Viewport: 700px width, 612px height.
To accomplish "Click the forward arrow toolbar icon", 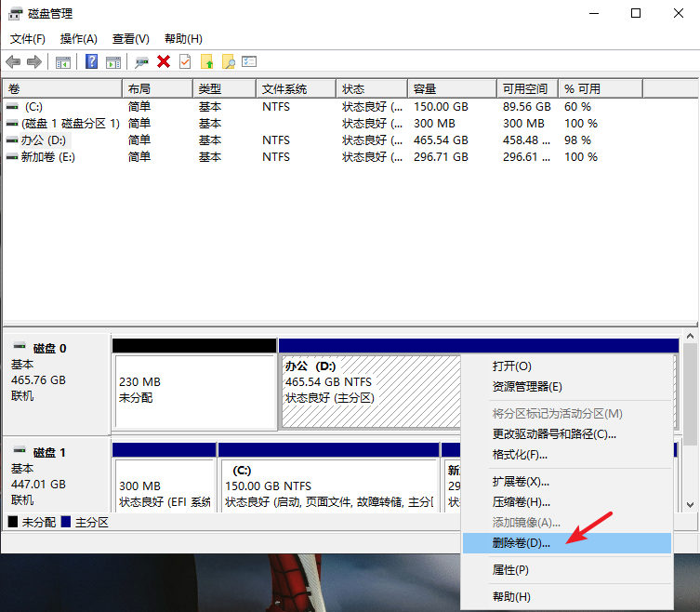I will [x=34, y=61].
